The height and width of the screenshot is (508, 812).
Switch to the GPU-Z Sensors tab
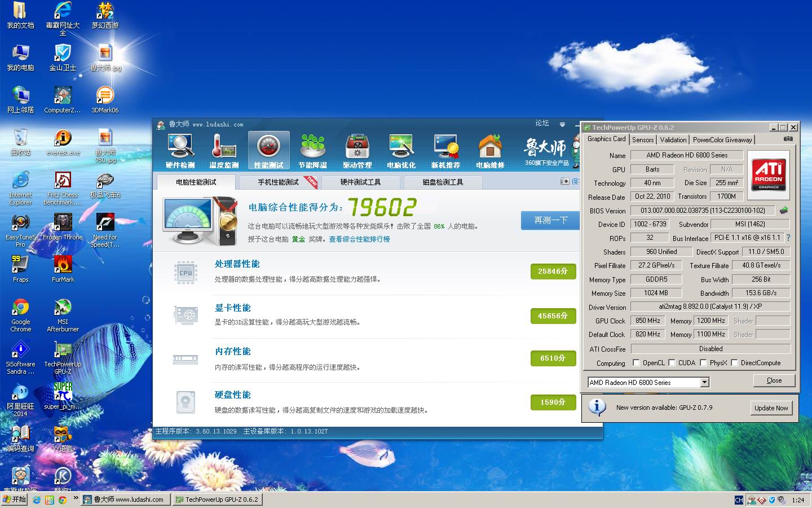click(643, 140)
